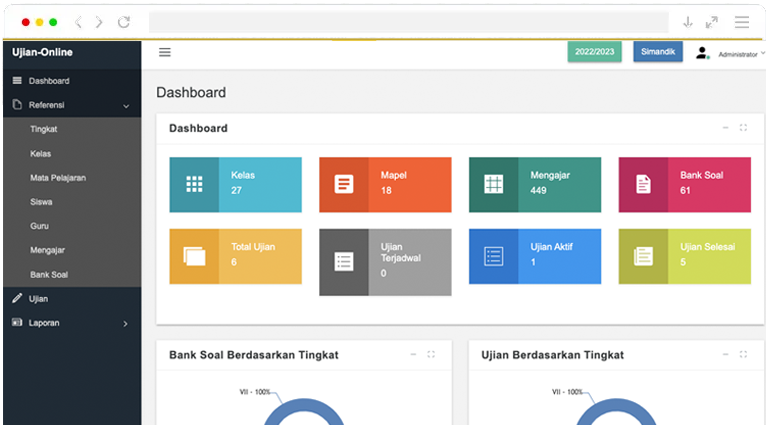Collapse the Referensi menu chevron
This screenshot has height=425, width=769.
coord(126,106)
